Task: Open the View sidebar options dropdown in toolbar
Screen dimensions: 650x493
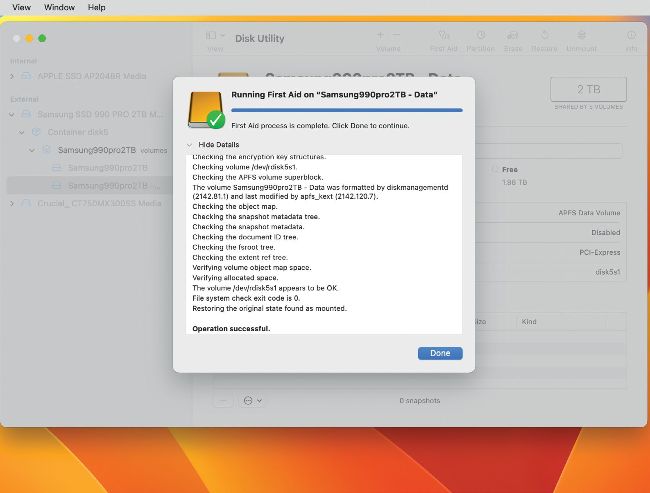Action: click(x=214, y=38)
